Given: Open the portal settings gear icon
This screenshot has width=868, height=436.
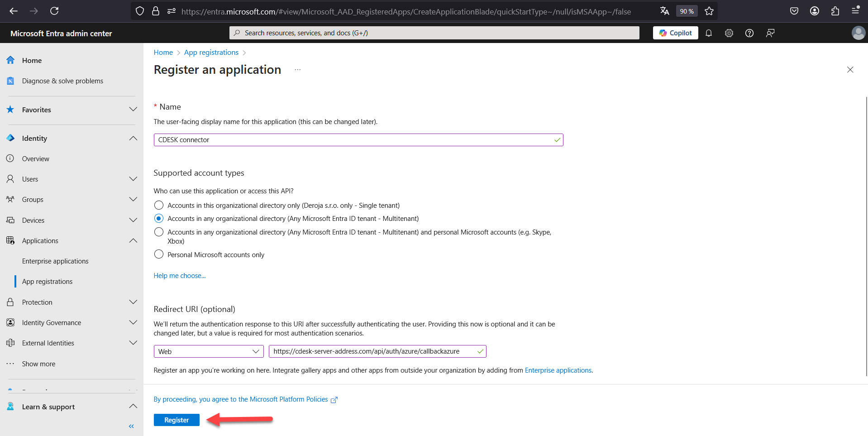Looking at the screenshot, I should (x=729, y=33).
